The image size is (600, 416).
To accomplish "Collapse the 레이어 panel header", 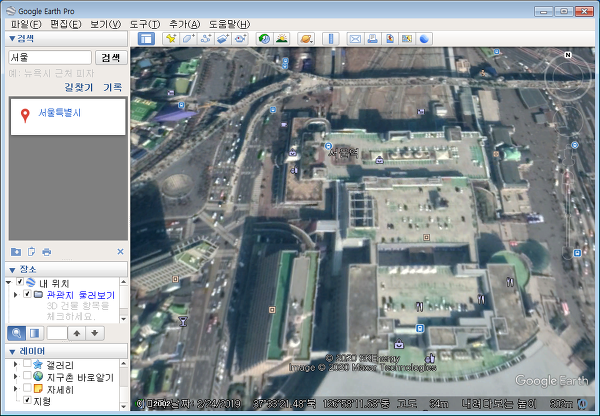I will (x=67, y=351).
